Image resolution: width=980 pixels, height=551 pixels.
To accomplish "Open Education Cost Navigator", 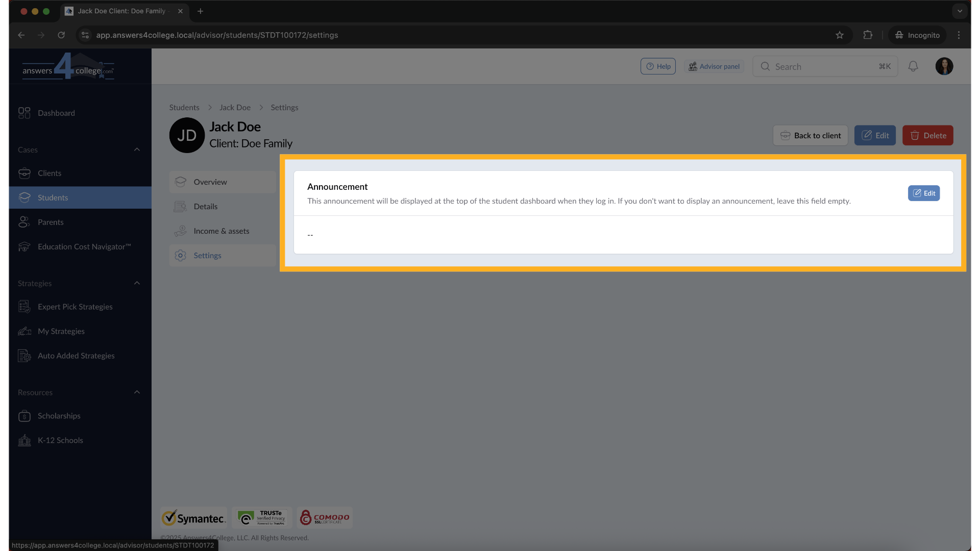I will click(x=24, y=246).
